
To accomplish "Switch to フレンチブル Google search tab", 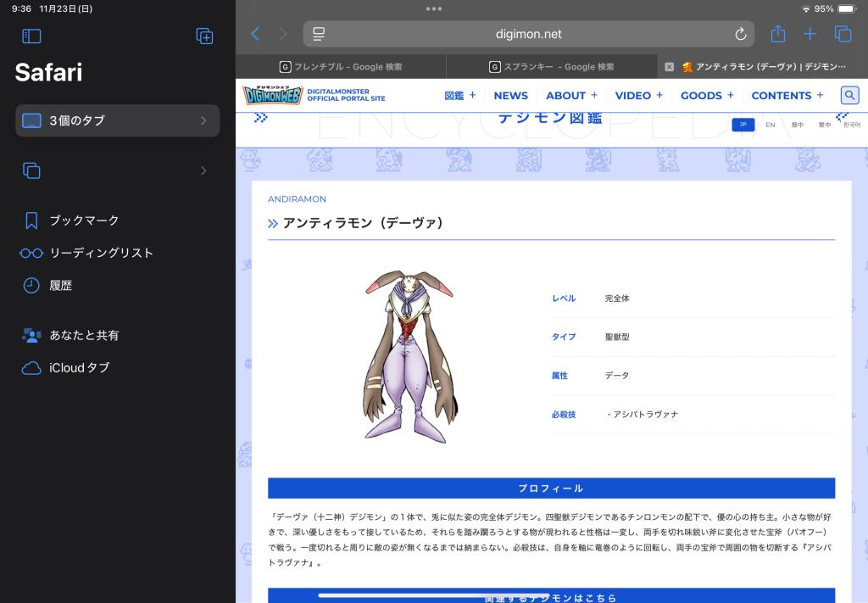I will tap(341, 67).
